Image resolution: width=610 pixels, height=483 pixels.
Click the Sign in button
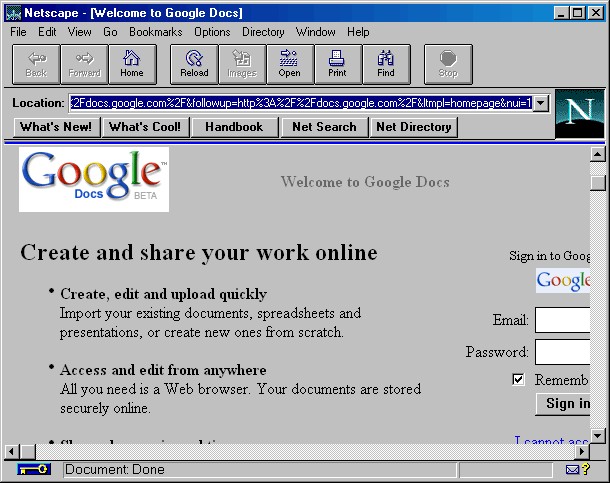(567, 403)
